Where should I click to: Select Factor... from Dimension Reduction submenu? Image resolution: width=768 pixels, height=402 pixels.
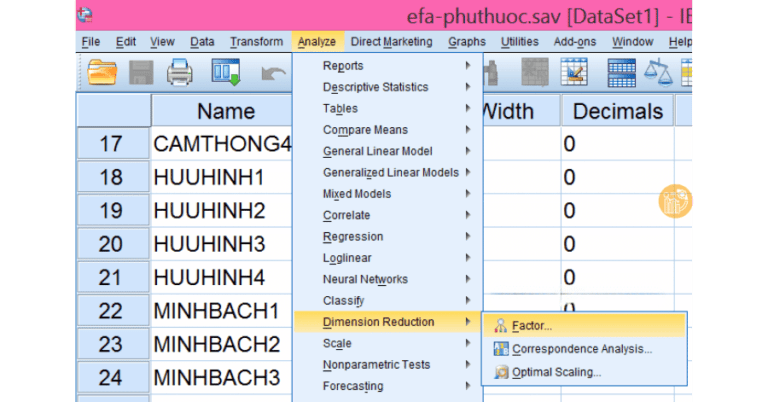coord(531,326)
